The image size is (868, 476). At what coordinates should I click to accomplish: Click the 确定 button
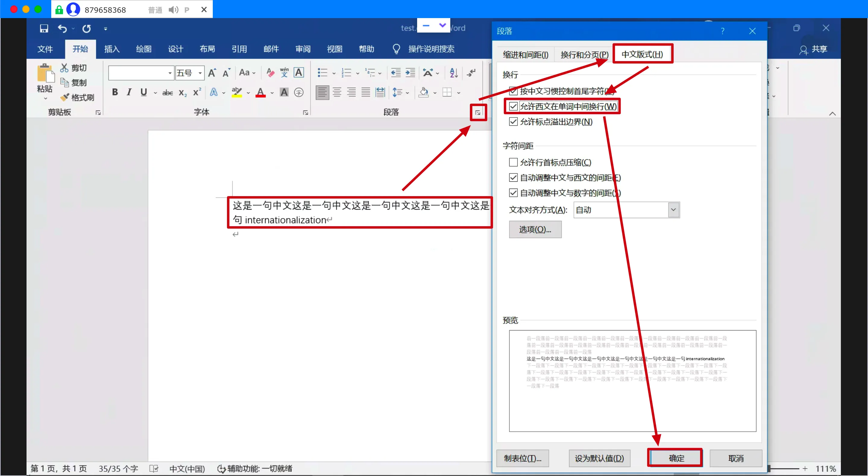click(x=676, y=458)
